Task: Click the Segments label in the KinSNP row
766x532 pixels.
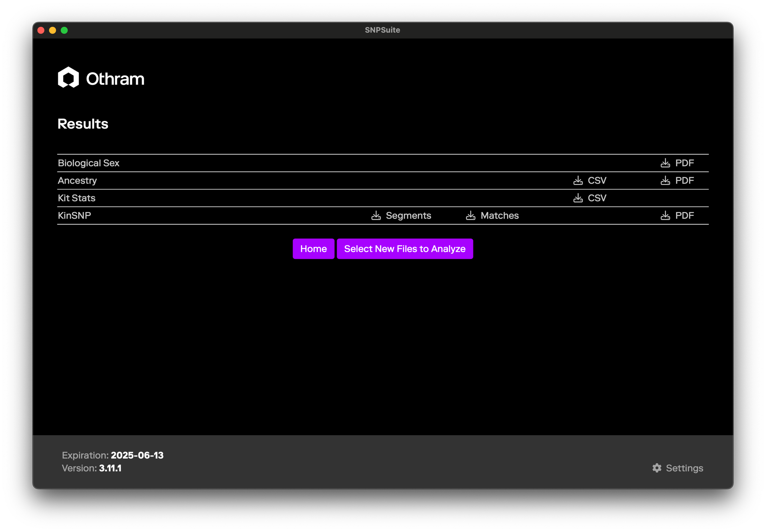Action: point(408,215)
